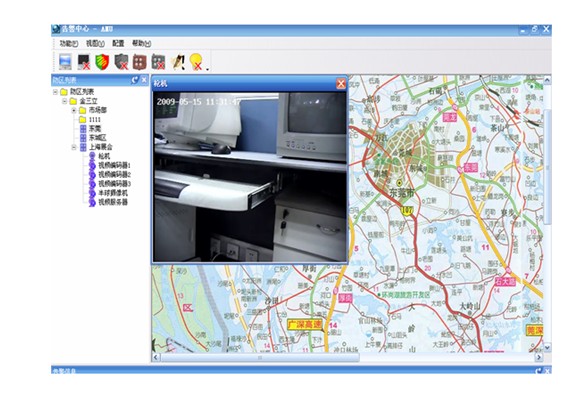Click the monitor screen toolbar icon

(65, 61)
